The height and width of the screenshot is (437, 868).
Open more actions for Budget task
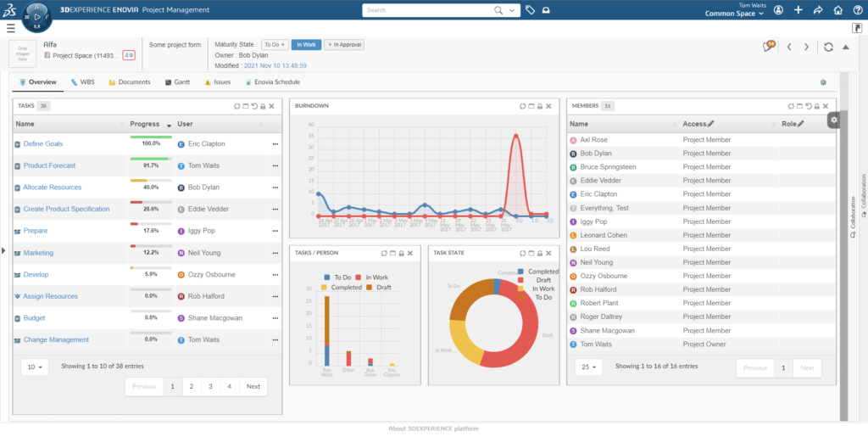[x=275, y=318]
